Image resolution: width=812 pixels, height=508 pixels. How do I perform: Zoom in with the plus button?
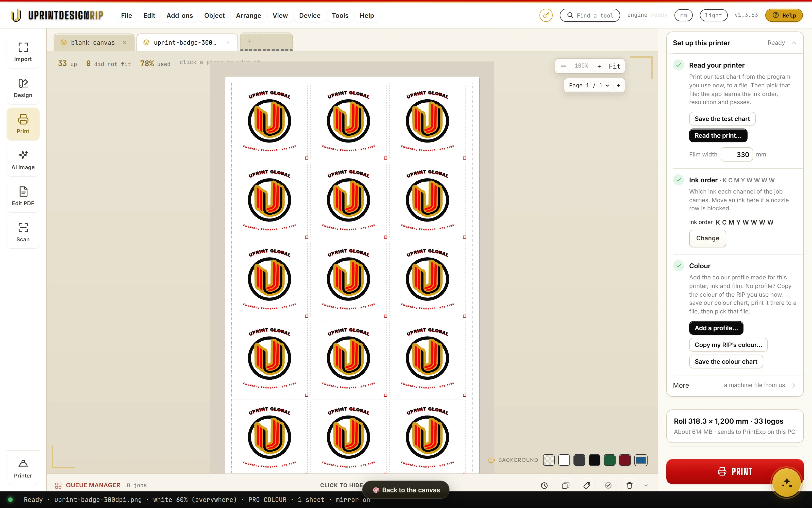click(x=599, y=66)
